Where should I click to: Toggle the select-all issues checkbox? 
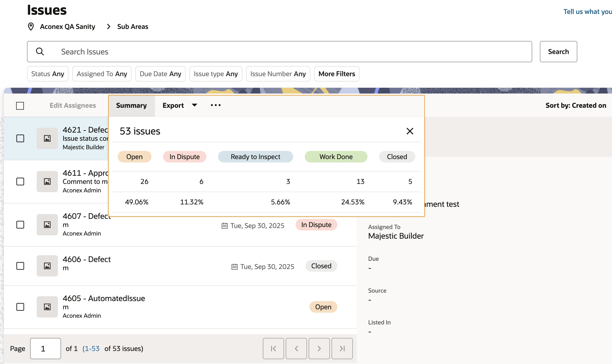pyautogui.click(x=20, y=106)
